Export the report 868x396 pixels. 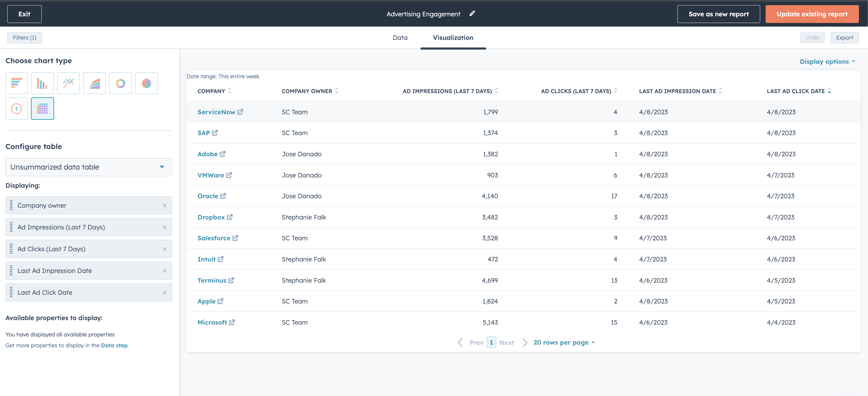(844, 37)
